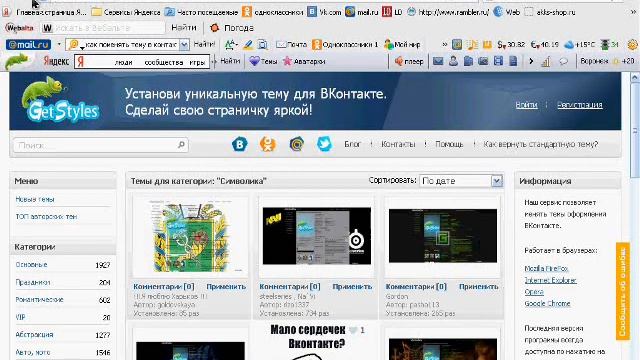Open the Контакты link
Image resolution: width=640 pixels, height=360 pixels.
[398, 144]
